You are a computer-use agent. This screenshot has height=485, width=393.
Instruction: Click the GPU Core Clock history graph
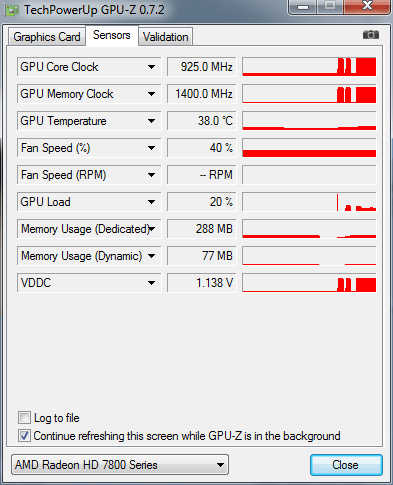point(309,67)
